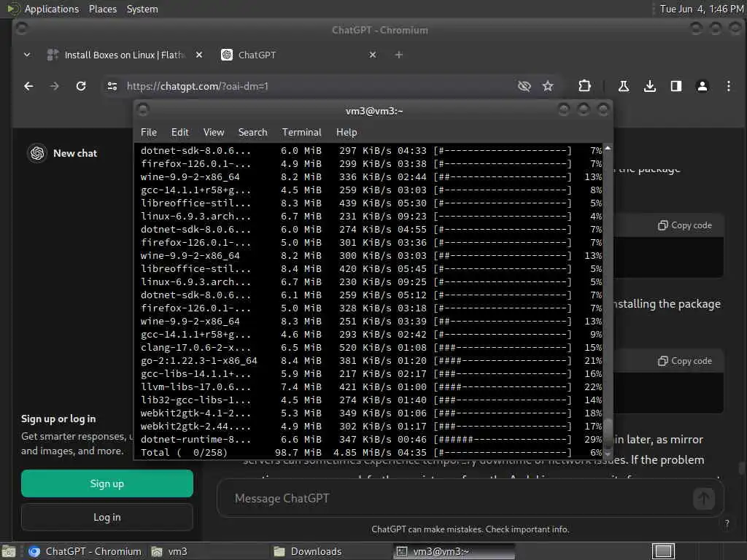Click the ChatGPT page scrollbar
Viewport: 747px width, 560px height.
pos(742,468)
